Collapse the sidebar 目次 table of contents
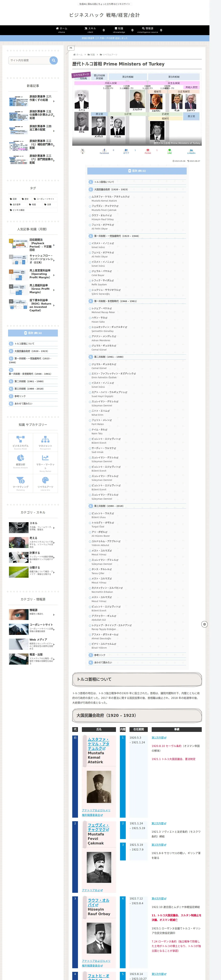Viewport: 221px width, 980px height. point(33,333)
